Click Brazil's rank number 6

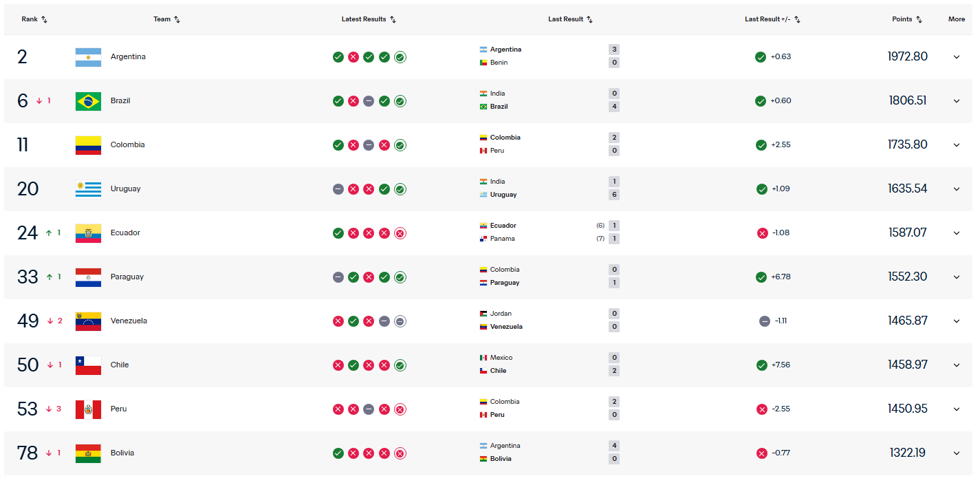tap(23, 101)
